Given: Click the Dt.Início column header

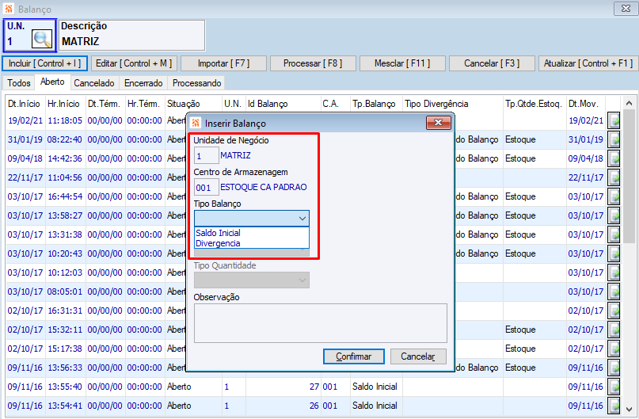Looking at the screenshot, I should click(x=24, y=104).
